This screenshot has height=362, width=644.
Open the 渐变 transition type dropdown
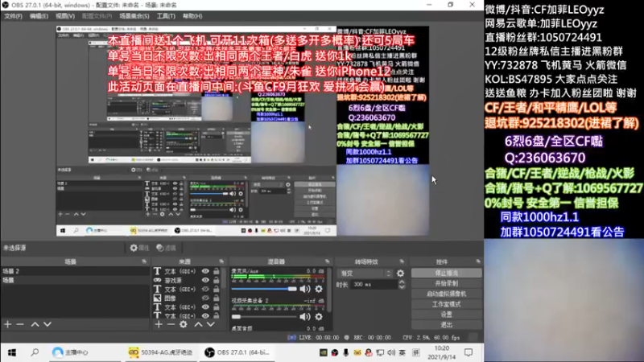[365, 274]
